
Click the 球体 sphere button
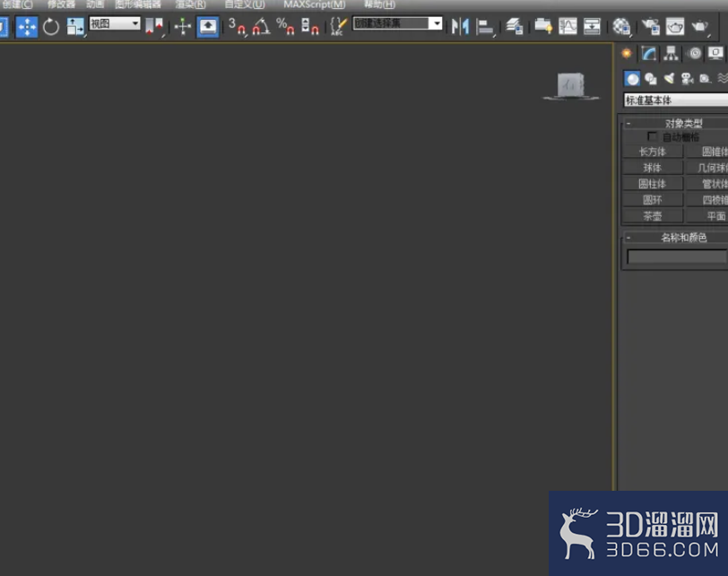(x=653, y=168)
